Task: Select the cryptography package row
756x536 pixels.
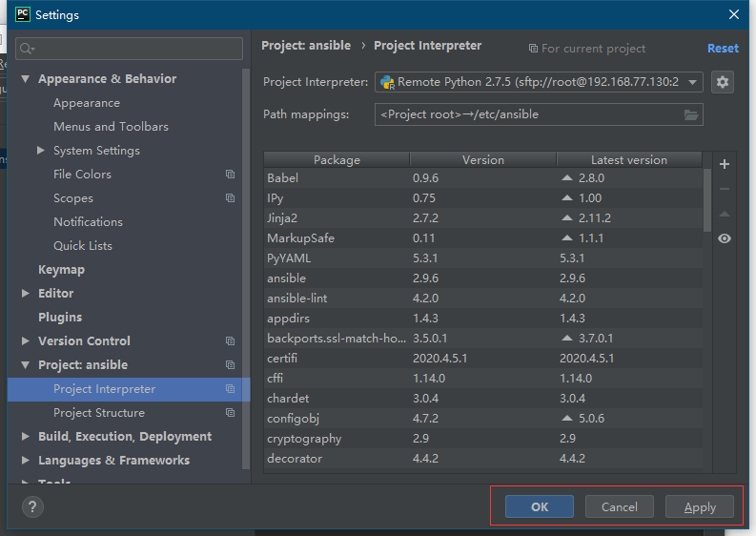Action: coord(483,439)
